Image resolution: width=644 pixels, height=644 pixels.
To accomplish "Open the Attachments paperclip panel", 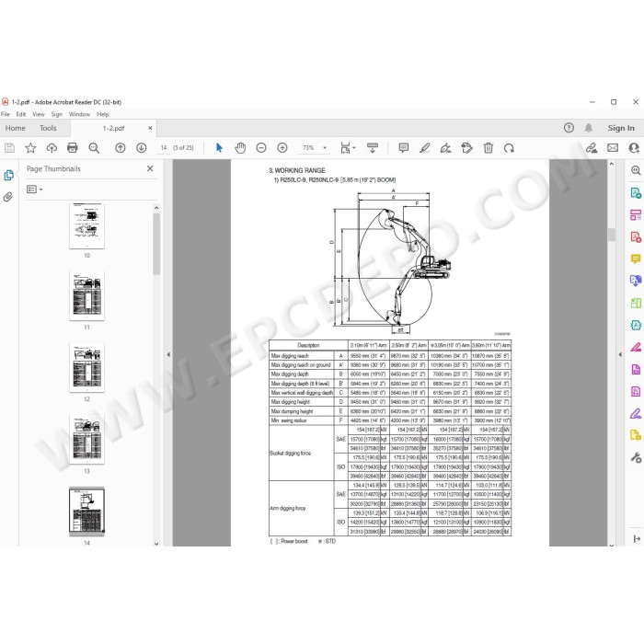I will click(x=8, y=197).
